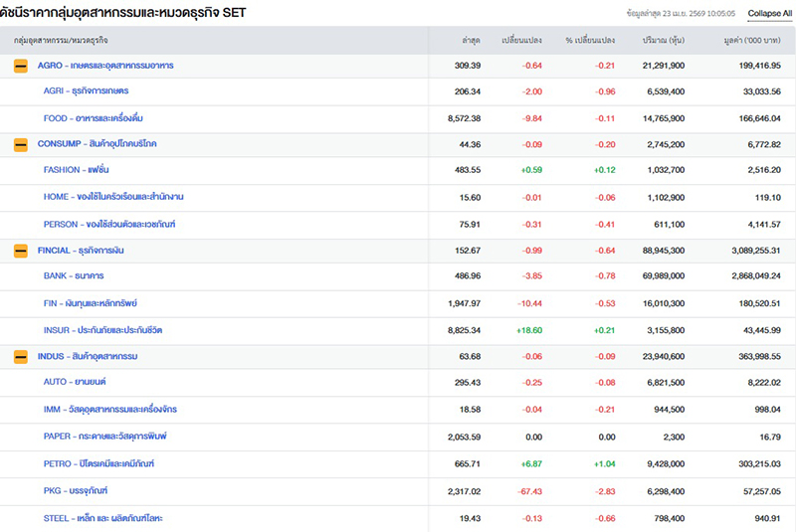Open the AGRO index link
The image size is (796, 532).
coord(104,66)
